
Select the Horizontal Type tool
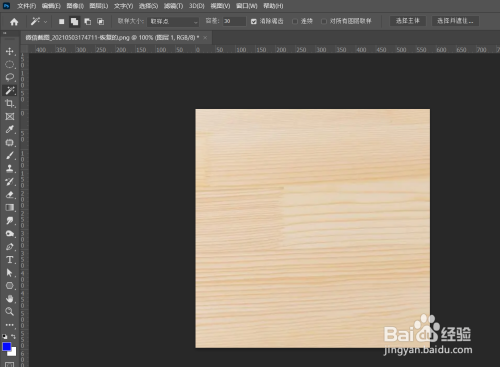10,260
